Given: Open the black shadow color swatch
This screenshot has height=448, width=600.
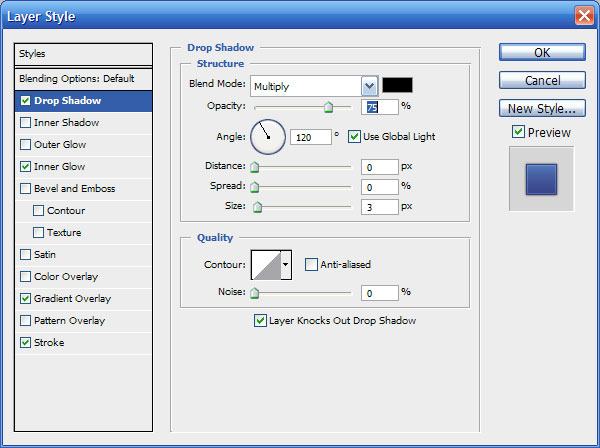Looking at the screenshot, I should point(398,85).
